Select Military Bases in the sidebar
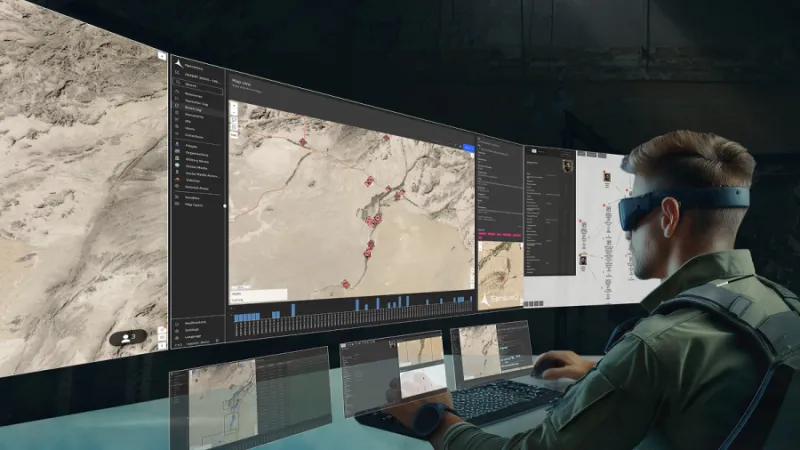800x450 pixels. 197,161
